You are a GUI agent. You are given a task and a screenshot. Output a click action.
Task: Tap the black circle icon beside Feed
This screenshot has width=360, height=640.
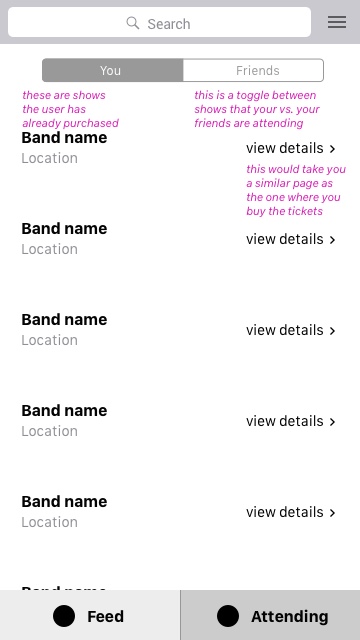(64, 616)
